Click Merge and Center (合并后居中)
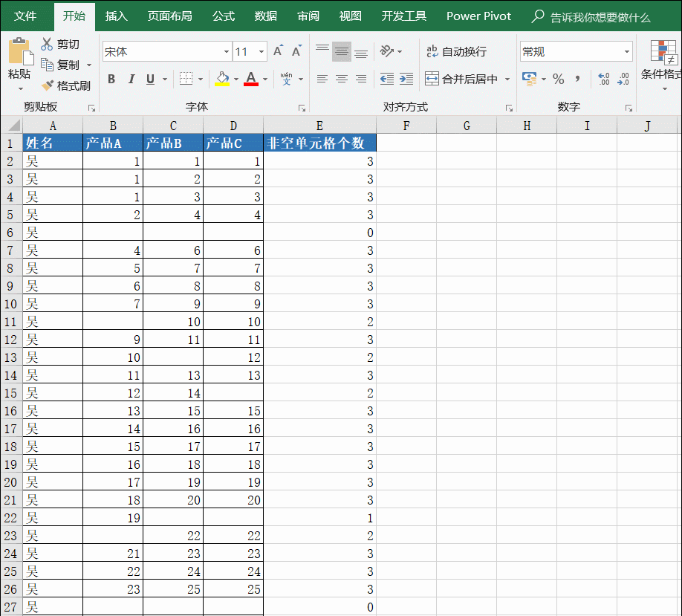The width and height of the screenshot is (682, 616). click(461, 79)
